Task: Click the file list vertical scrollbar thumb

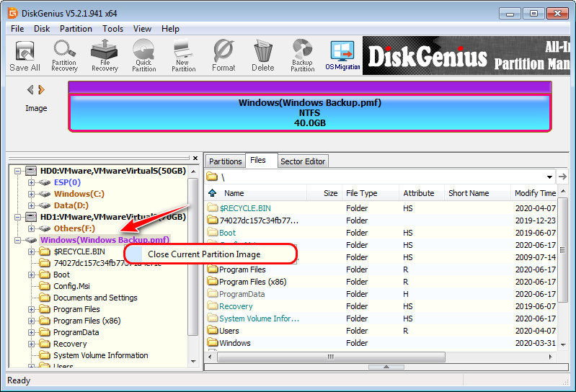Action: coord(562,249)
